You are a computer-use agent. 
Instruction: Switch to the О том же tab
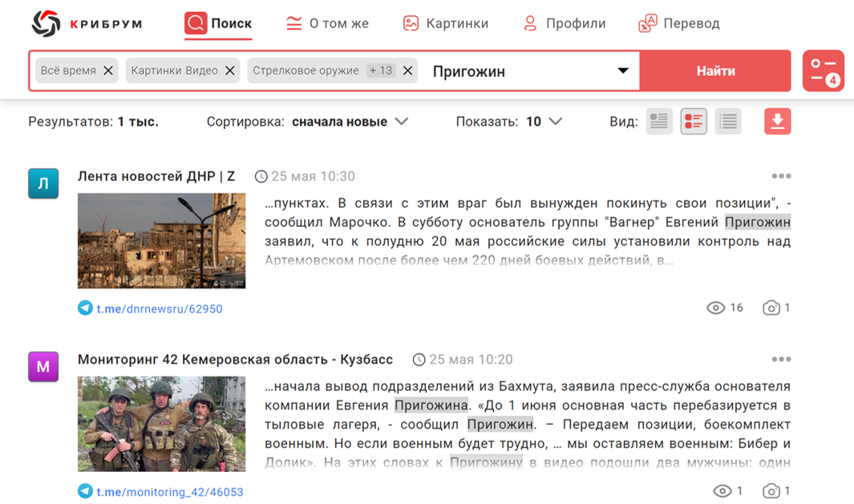coord(327,23)
